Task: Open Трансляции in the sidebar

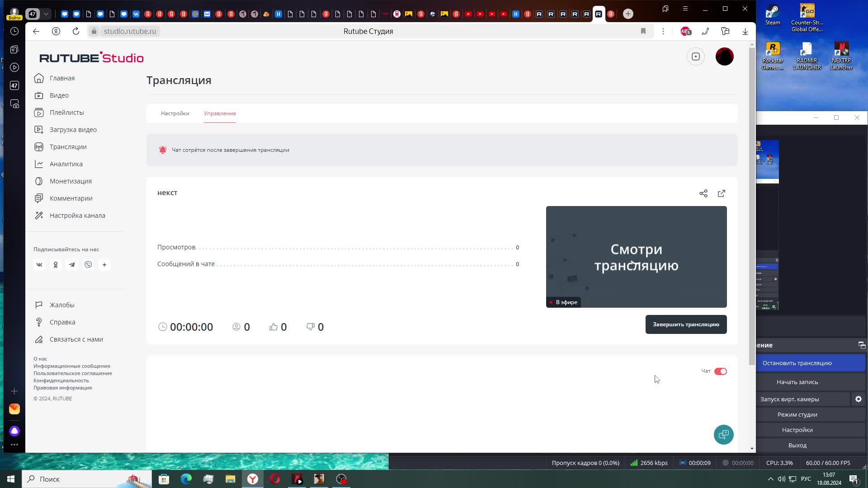Action: coord(68,147)
